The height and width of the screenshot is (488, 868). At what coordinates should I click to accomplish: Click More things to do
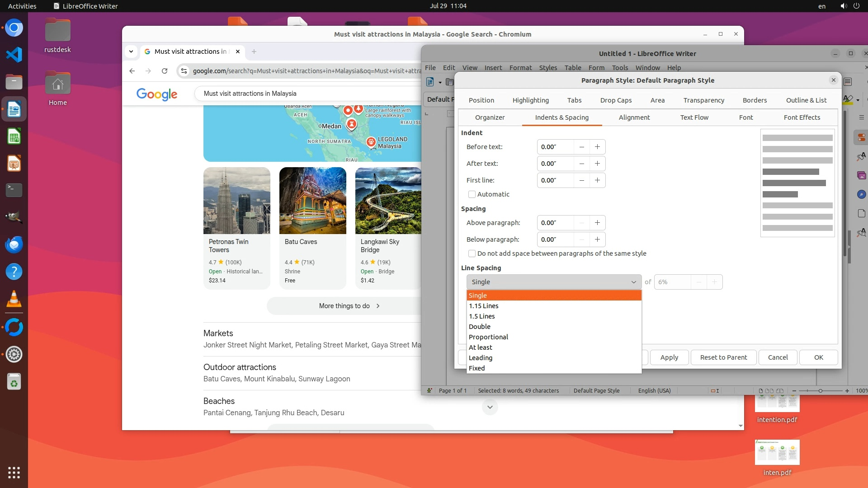pyautogui.click(x=349, y=306)
